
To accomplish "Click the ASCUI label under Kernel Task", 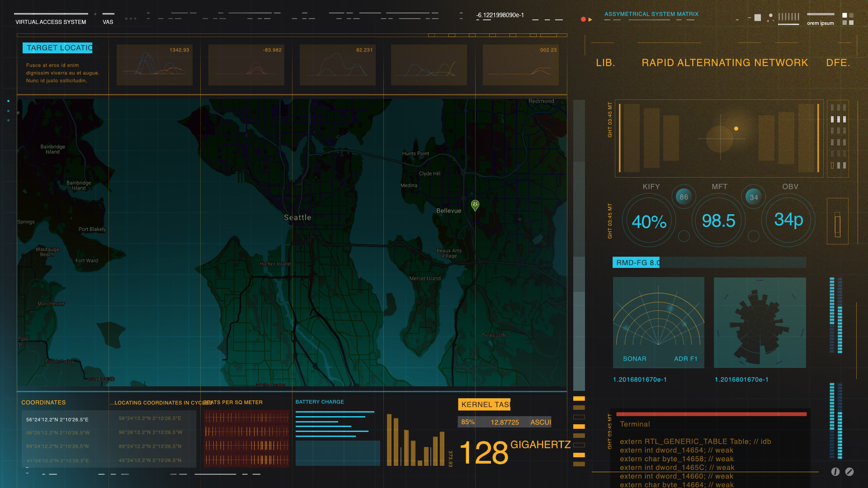I will tap(541, 422).
